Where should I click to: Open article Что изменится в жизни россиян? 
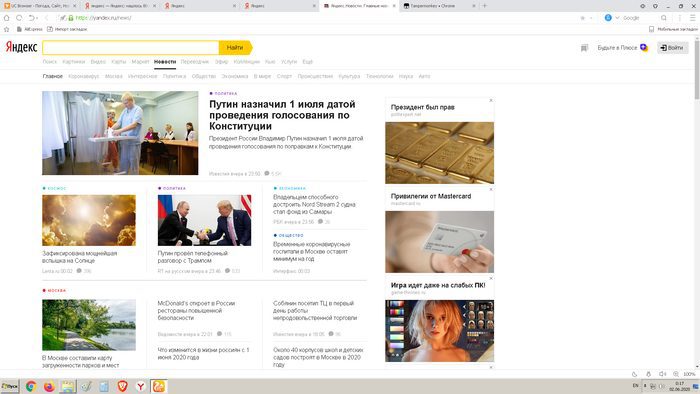(x=203, y=353)
